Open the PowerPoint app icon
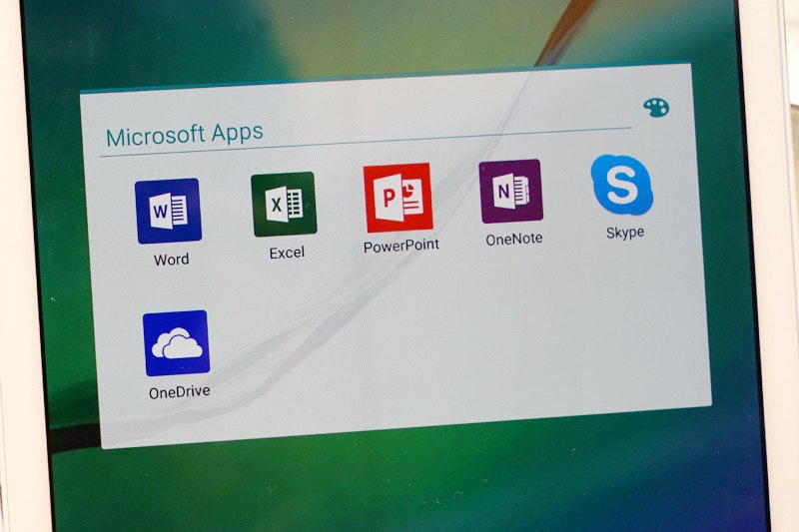This screenshot has height=532, width=799. 399,198
